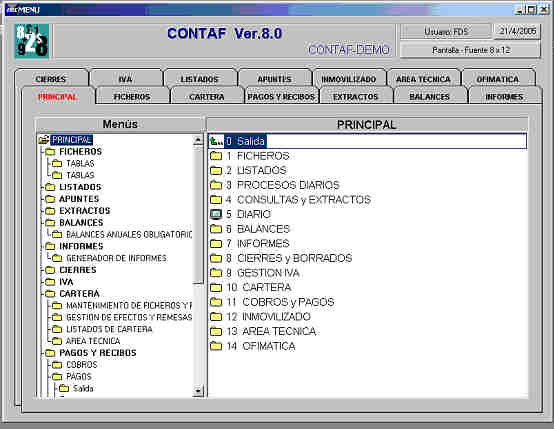Click folder icon of APUNTES tree node

click(50, 199)
